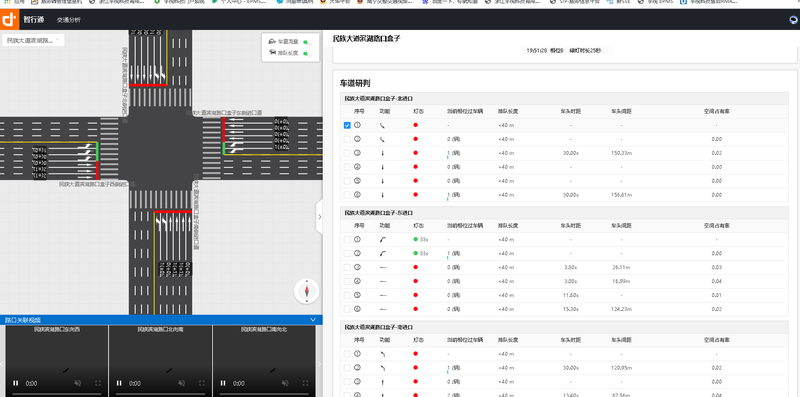The width and height of the screenshot is (800, 397).
Task: Click the left-turn icon in 北进口 lane 1
Action: (382, 125)
